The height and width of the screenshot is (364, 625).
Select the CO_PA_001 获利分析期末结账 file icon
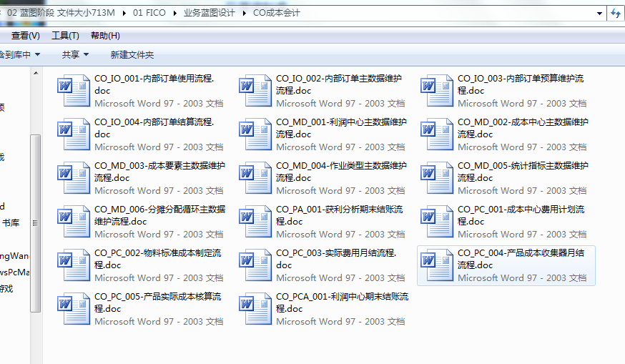tap(255, 222)
